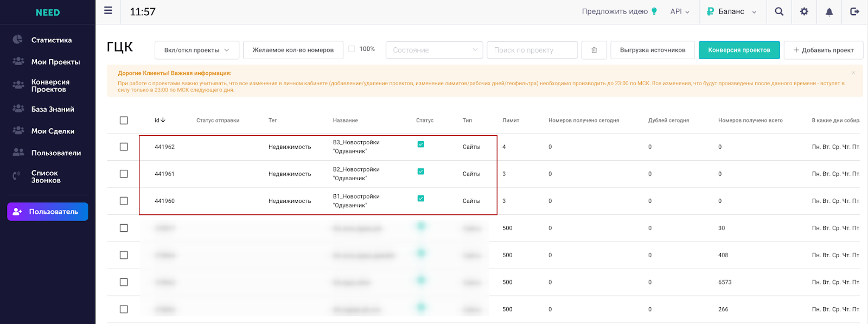Open the Состояние filter dropdown
Viewport: 868px width, 324px height.
[435, 50]
